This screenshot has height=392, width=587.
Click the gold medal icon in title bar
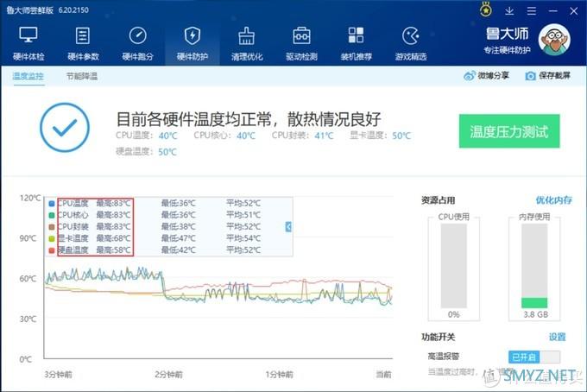coord(486,9)
